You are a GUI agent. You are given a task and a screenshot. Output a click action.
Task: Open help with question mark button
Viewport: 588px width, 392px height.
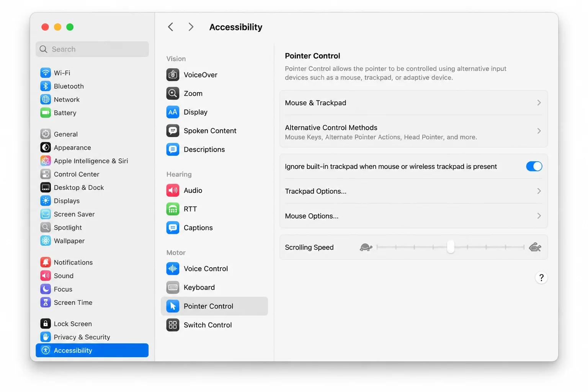click(x=541, y=278)
